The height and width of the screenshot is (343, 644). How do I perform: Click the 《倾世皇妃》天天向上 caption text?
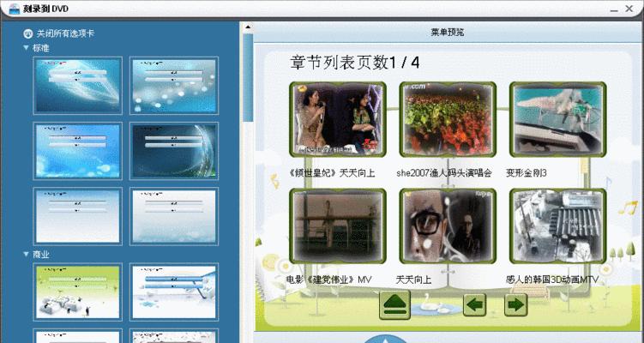(x=332, y=173)
